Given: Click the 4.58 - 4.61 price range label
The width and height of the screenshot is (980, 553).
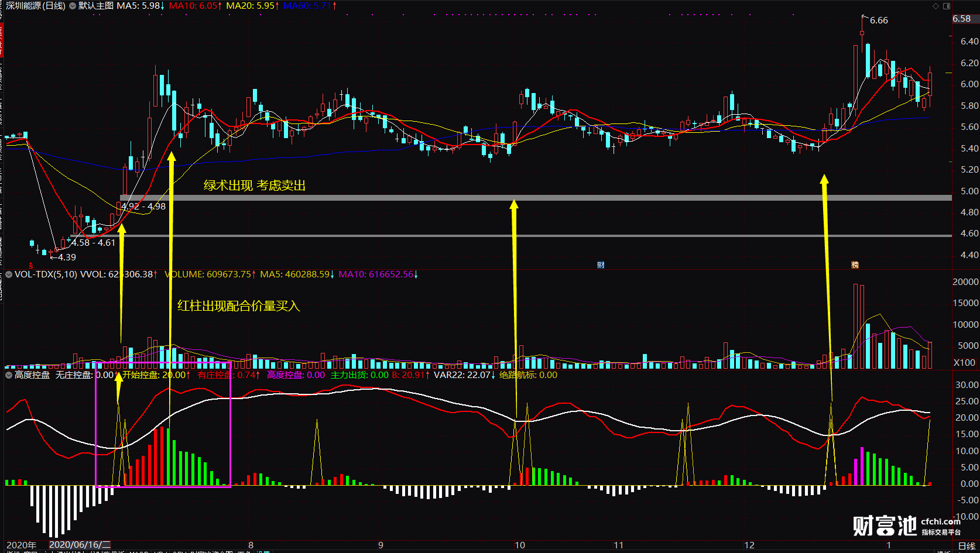Looking at the screenshot, I should pos(94,243).
